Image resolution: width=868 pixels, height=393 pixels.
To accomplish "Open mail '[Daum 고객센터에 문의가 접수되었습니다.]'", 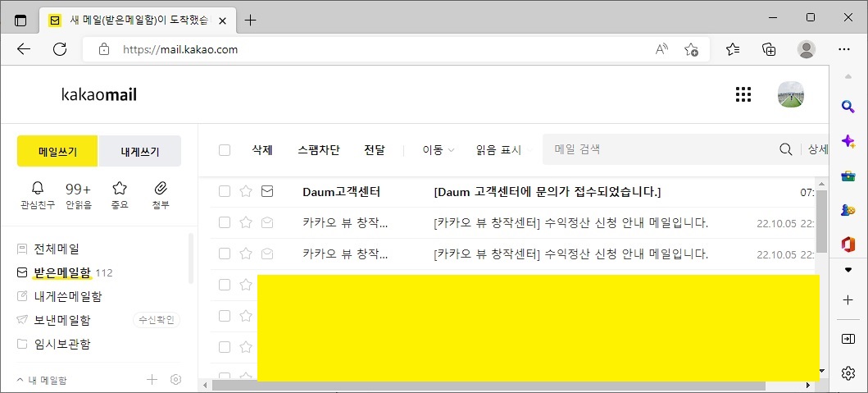I will [x=548, y=192].
